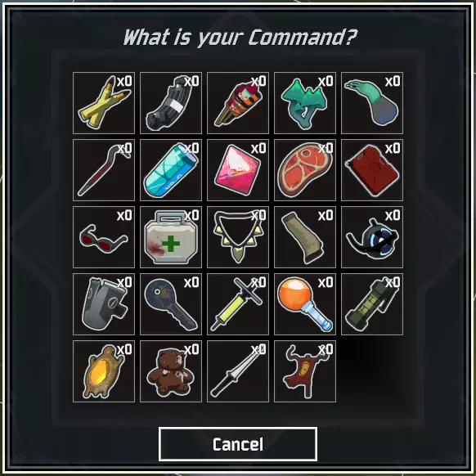Image resolution: width=476 pixels, height=476 pixels.
Task: Pick the red war banner item
Action: click(x=305, y=371)
